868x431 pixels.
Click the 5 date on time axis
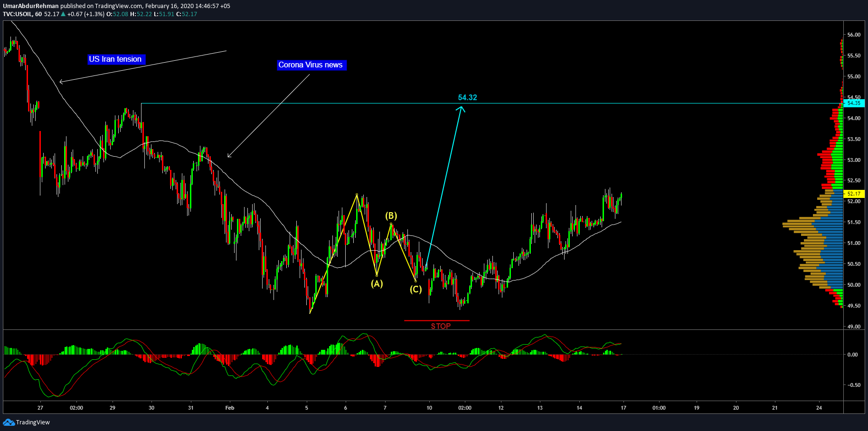(306, 408)
